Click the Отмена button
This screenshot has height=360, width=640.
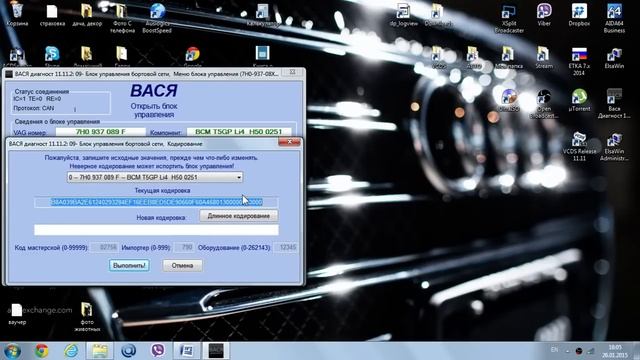tap(182, 265)
